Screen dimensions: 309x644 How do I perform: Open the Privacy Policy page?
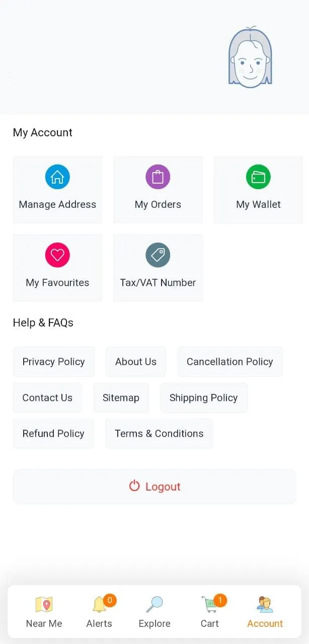click(53, 361)
